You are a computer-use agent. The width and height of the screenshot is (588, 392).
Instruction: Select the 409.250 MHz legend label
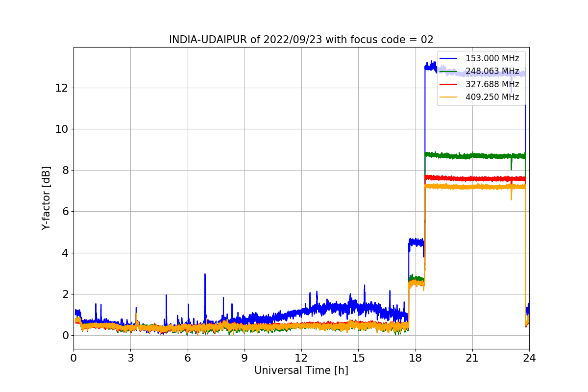point(492,97)
